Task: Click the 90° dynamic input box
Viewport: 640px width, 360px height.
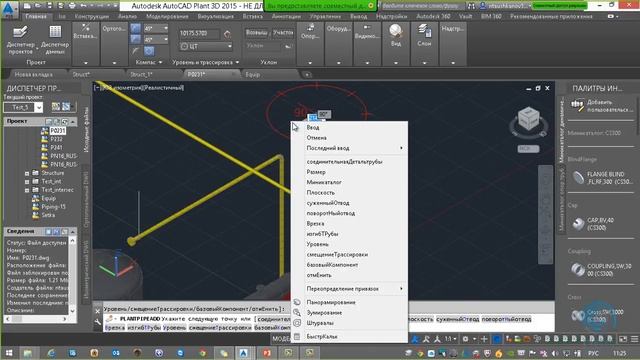Action: (x=324, y=114)
